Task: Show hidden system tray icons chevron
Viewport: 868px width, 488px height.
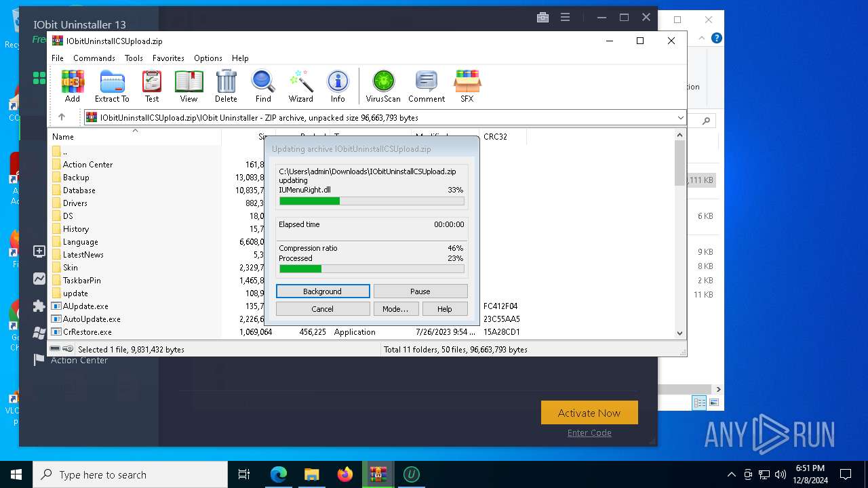Action: (x=731, y=474)
